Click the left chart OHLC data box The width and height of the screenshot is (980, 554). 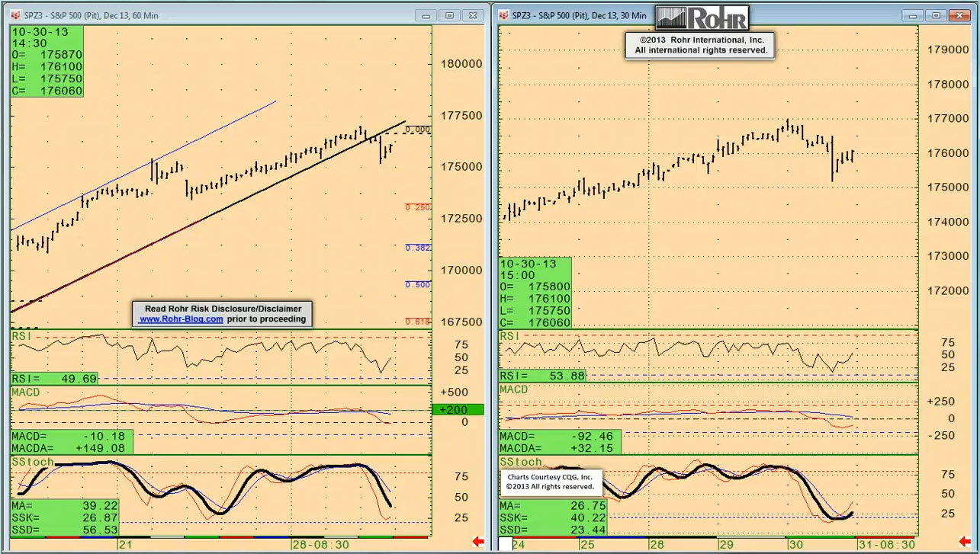tap(47, 61)
